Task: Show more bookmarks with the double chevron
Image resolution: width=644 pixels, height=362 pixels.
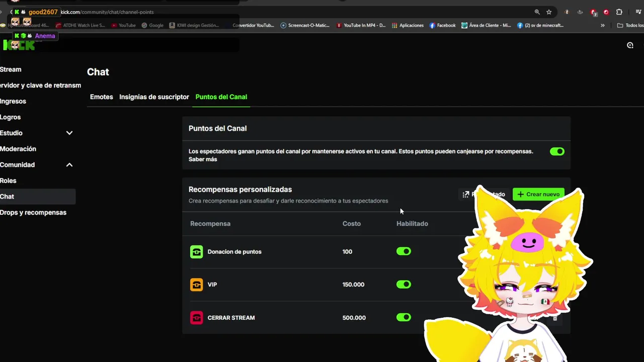Action: (x=602, y=25)
